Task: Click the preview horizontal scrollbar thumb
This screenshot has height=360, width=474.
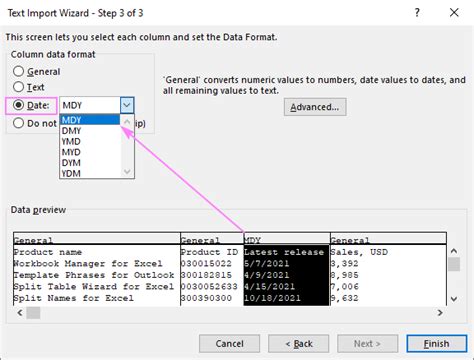Action: coord(33,313)
